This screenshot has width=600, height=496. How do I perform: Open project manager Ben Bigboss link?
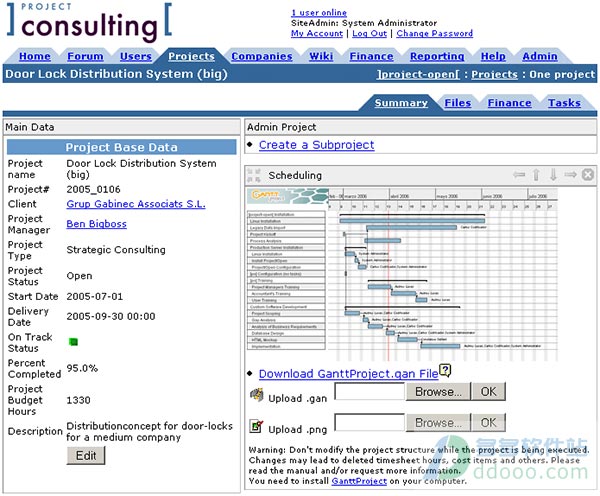coord(96,224)
